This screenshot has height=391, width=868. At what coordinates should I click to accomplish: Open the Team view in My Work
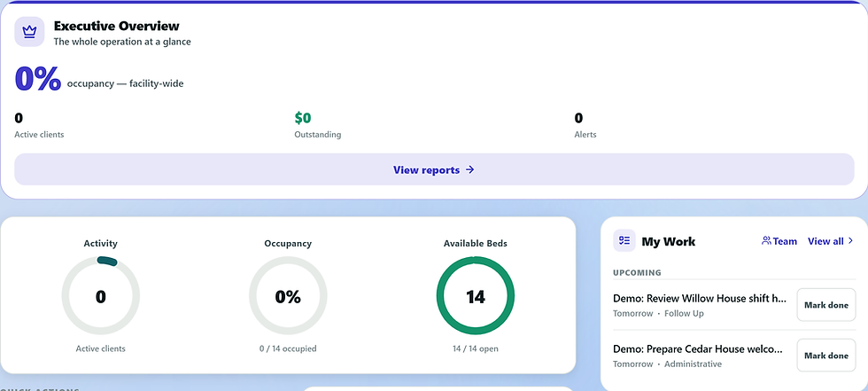click(x=779, y=241)
